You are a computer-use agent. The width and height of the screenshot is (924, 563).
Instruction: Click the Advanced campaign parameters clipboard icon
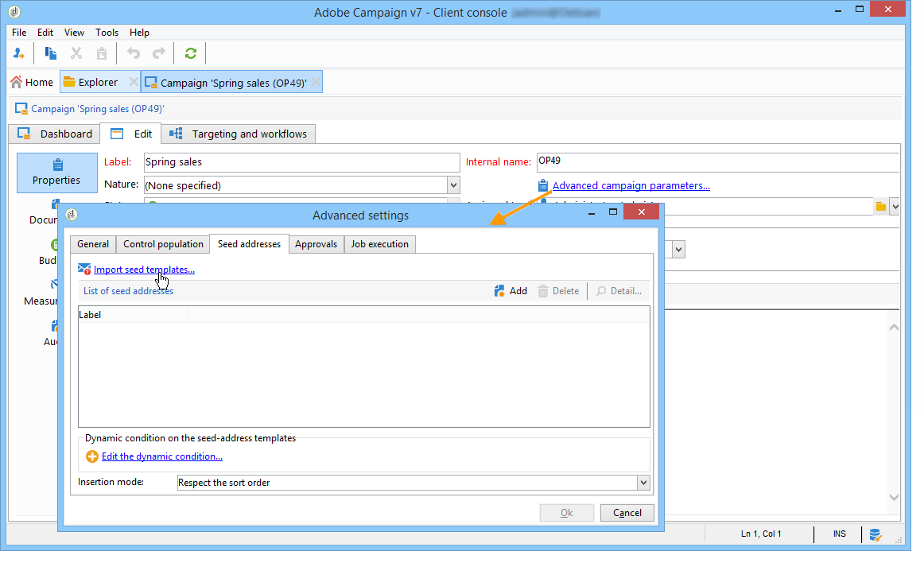tap(543, 186)
